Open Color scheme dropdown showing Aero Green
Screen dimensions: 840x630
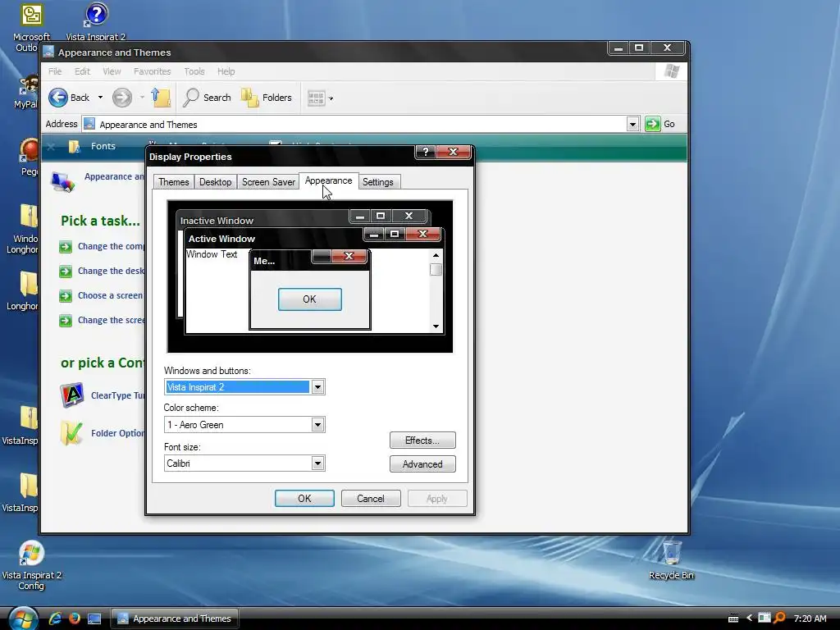coord(317,425)
